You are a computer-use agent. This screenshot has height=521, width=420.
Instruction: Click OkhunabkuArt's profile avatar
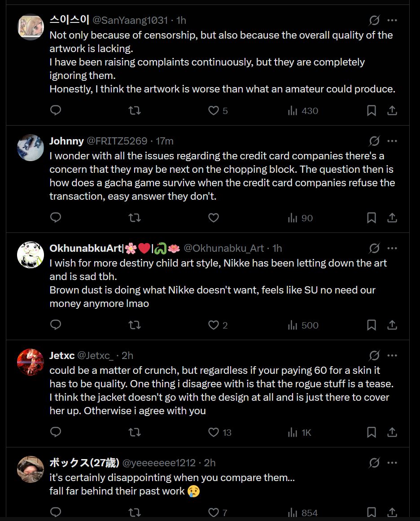pyautogui.click(x=31, y=255)
